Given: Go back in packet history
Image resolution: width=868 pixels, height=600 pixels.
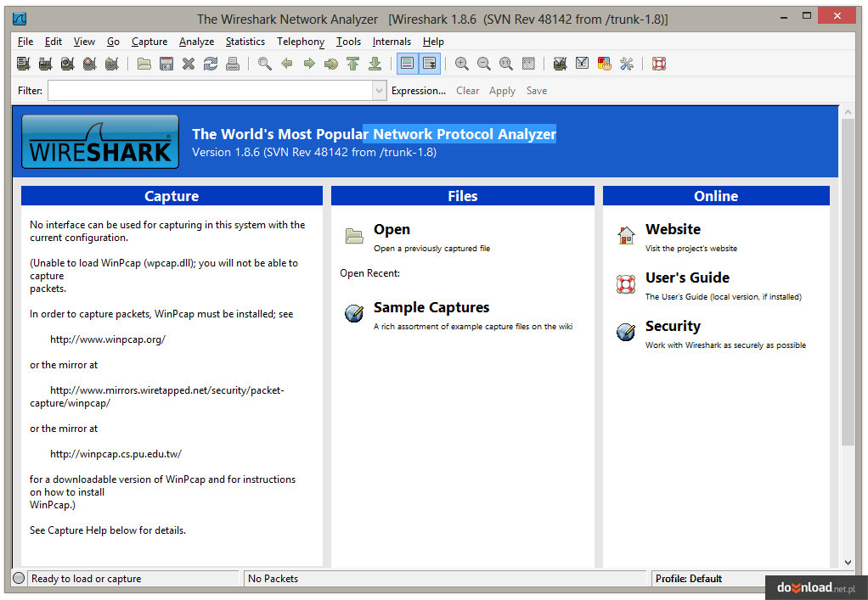Looking at the screenshot, I should [x=287, y=64].
